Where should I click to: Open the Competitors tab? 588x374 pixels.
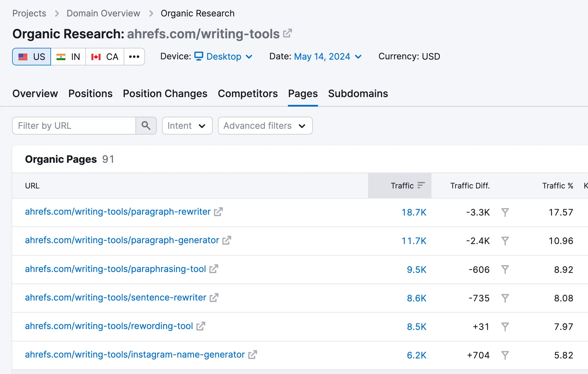point(248,94)
